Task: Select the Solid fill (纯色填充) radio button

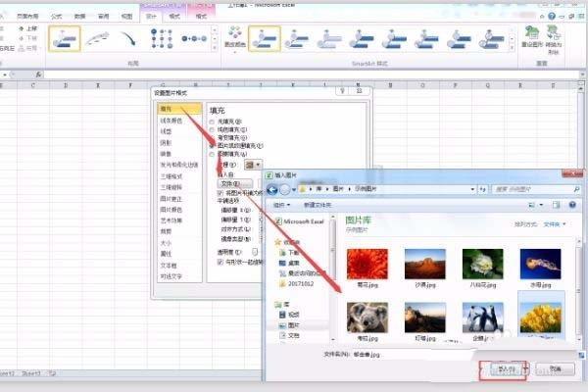Action: point(212,129)
